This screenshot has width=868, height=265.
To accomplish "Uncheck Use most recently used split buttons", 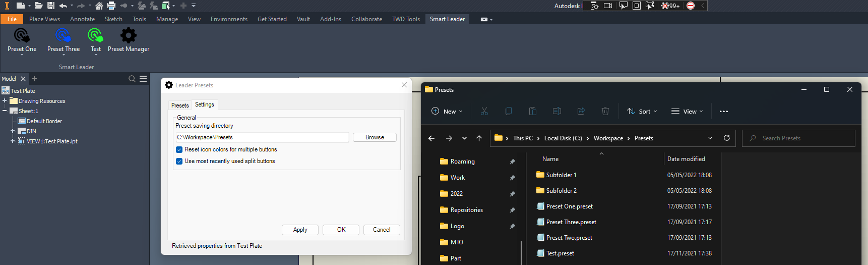I will click(x=179, y=162).
